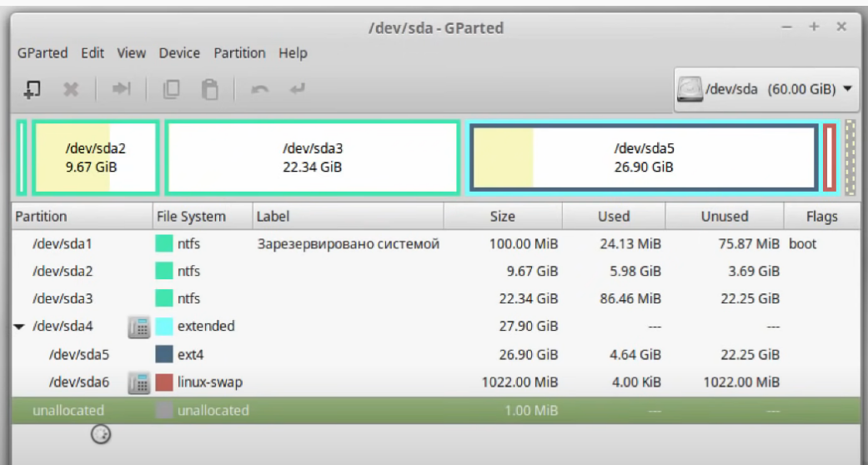Select the /dev/sda1 partition row

[x=435, y=243]
